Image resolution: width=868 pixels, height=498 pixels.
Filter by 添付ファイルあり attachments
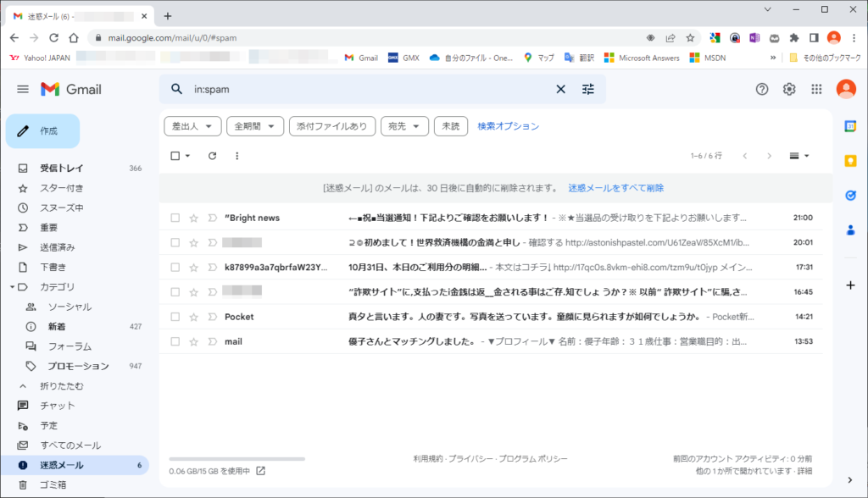pyautogui.click(x=332, y=126)
